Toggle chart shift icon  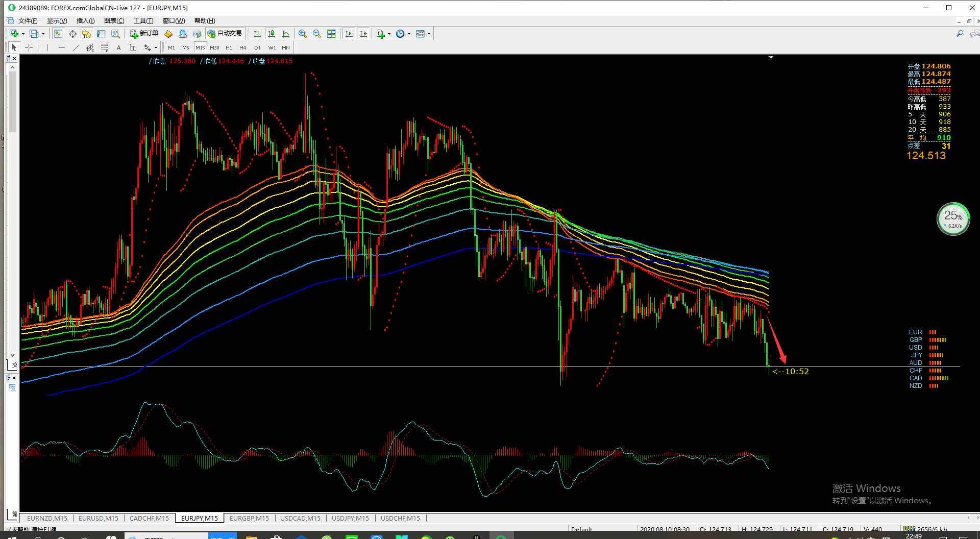363,34
